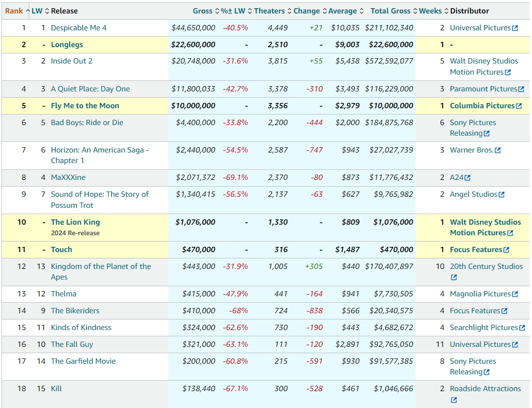Image resolution: width=532 pixels, height=408 pixels.
Task: Click external link icon under Roadside Attractions
Action: click(x=454, y=400)
